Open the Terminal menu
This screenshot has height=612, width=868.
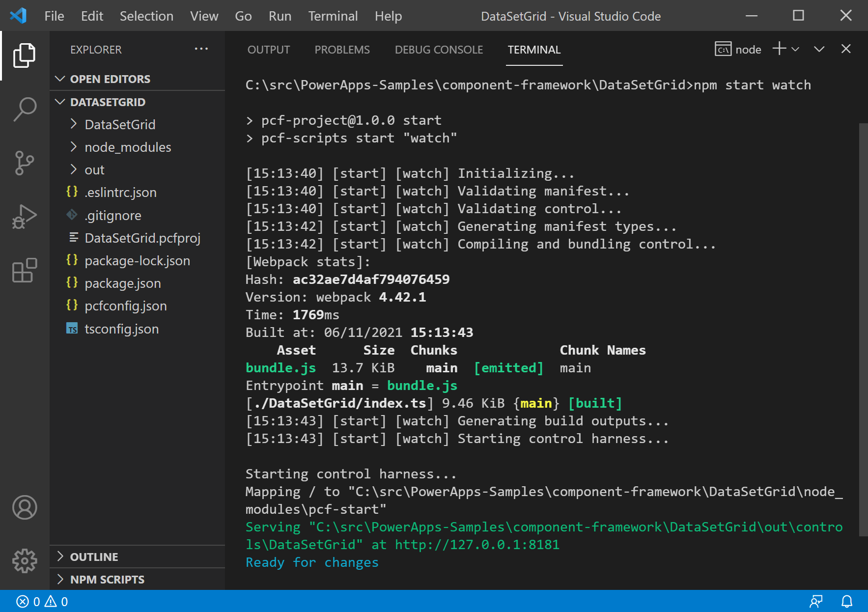click(333, 16)
